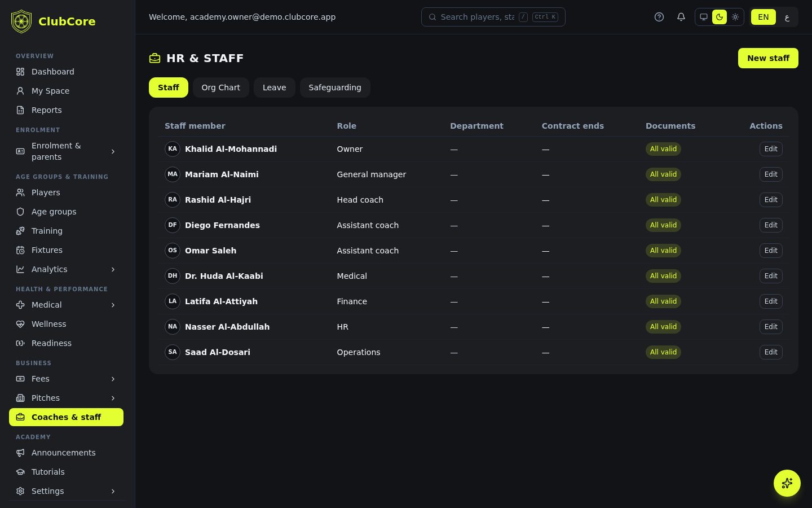Screen dimensions: 812x508
Task: Click the My Space person icon
Action: tap(20, 91)
